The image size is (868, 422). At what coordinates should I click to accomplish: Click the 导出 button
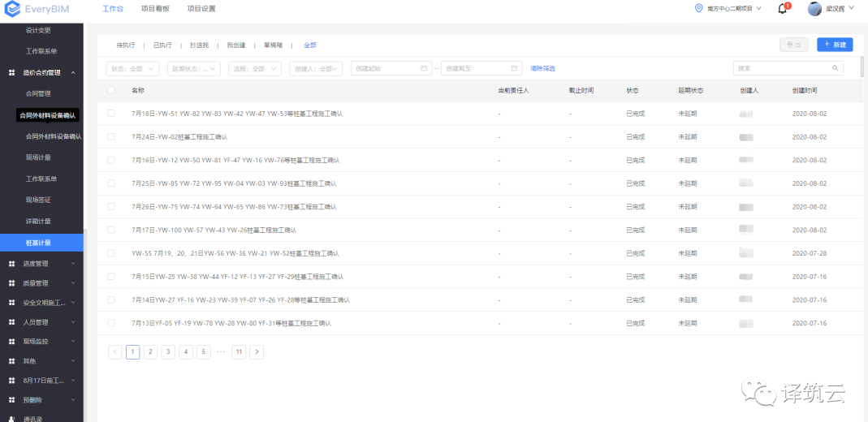pos(794,45)
